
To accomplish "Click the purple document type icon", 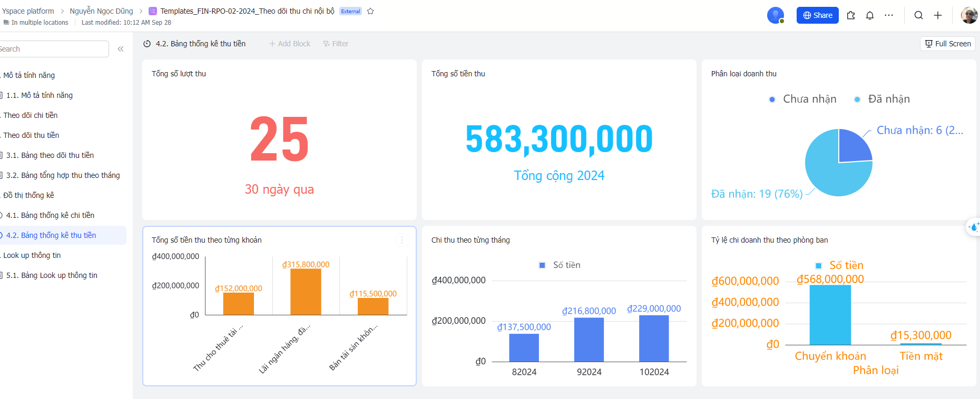I will (153, 11).
